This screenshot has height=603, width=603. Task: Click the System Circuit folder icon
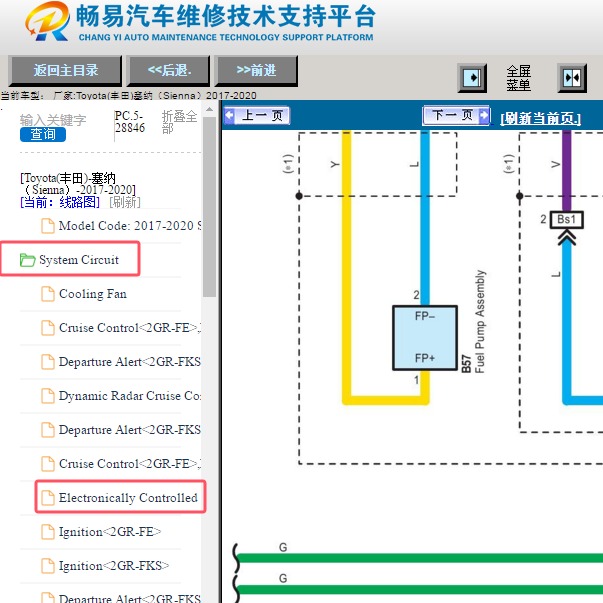click(27, 260)
